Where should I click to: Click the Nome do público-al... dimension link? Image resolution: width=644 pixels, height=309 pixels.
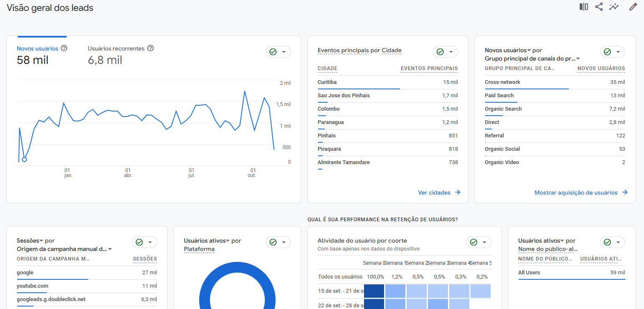[x=548, y=249]
